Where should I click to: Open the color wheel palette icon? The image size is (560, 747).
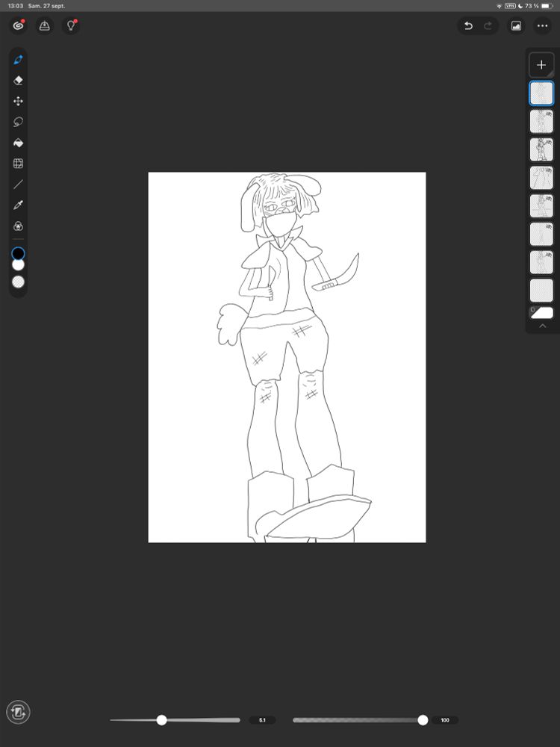[x=18, y=226]
